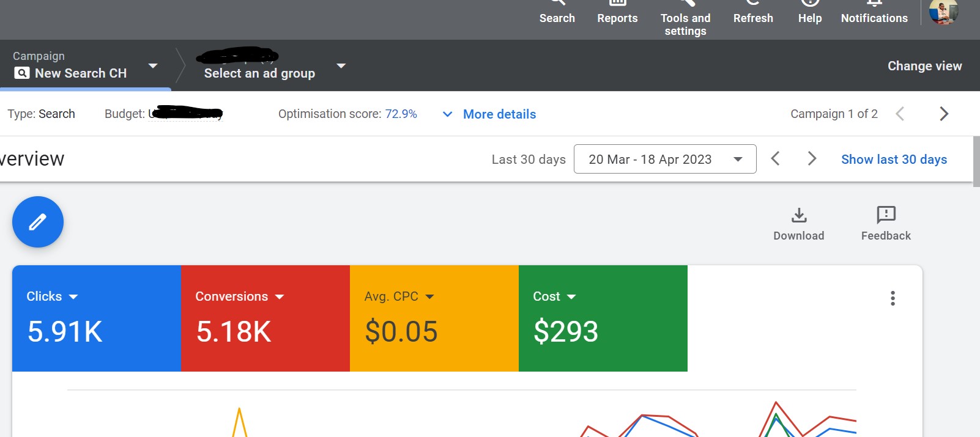Click Show last 30 days link
980x437 pixels.
(894, 160)
